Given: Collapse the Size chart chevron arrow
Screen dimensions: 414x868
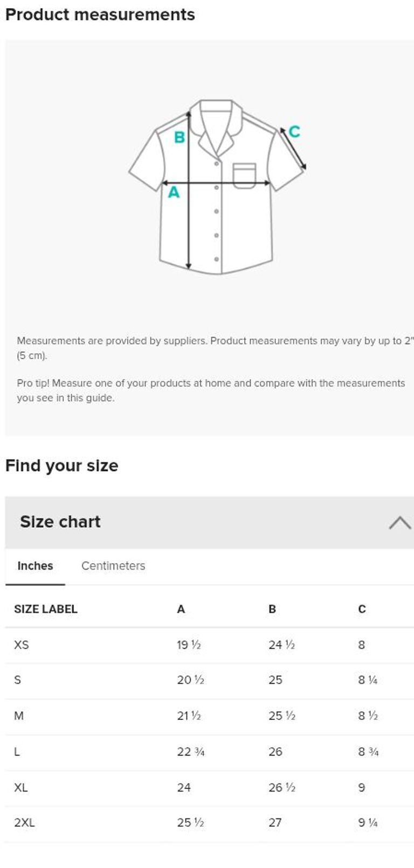Looking at the screenshot, I should 399,522.
